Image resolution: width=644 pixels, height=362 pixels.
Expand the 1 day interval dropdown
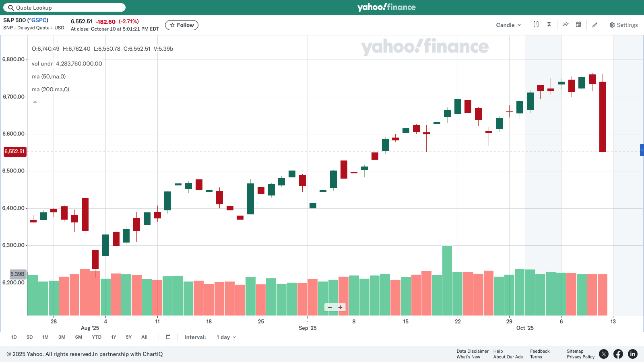pyautogui.click(x=226, y=337)
